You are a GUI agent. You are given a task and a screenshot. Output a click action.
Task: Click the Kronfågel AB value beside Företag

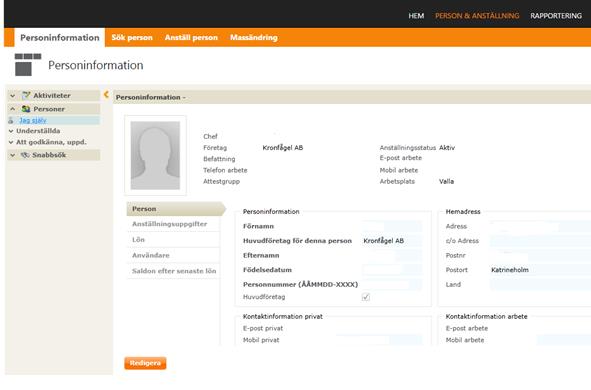[x=283, y=148]
